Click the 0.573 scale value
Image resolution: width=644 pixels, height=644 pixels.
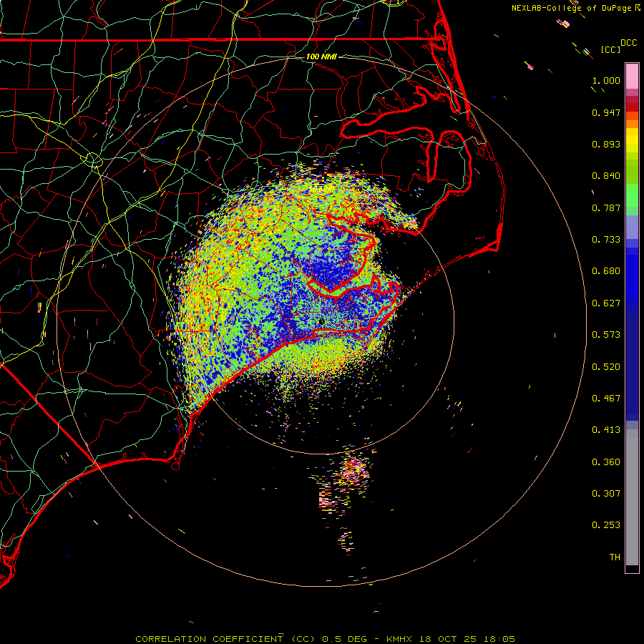[606, 335]
